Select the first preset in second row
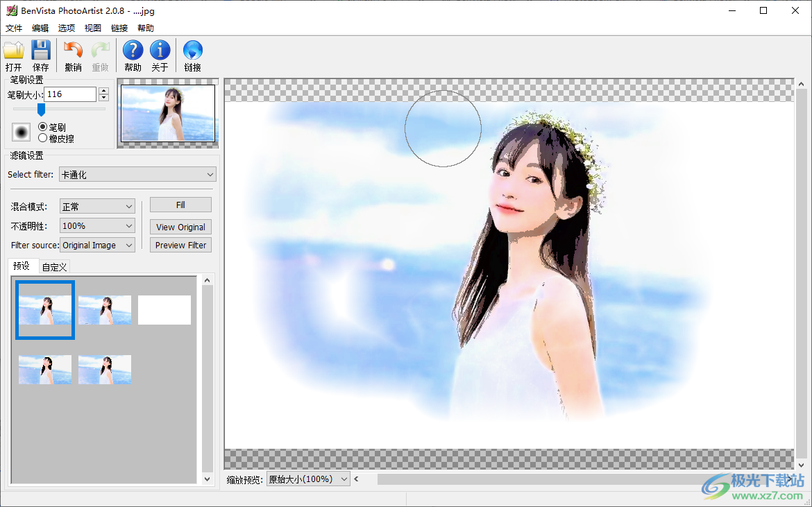The image size is (812, 507). pos(45,370)
